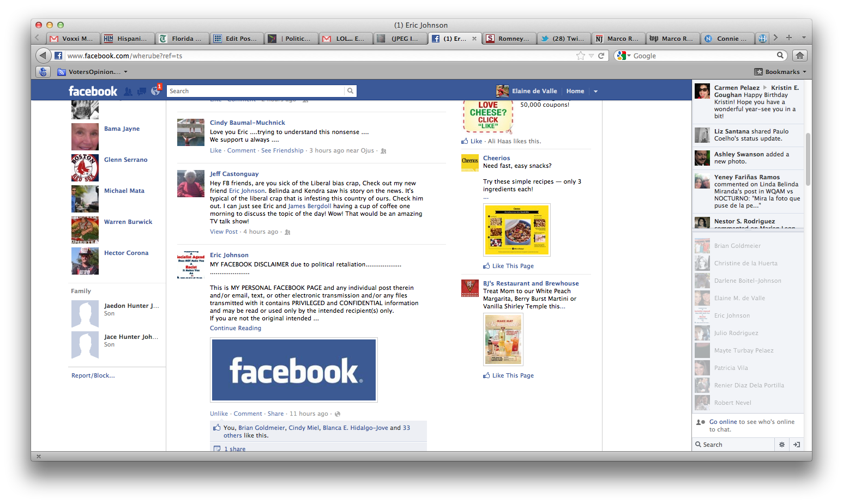Viewport: 843px width, 504px height.
Task: Click the thumbs-up Like icon under cheese ad
Action: coord(465,141)
